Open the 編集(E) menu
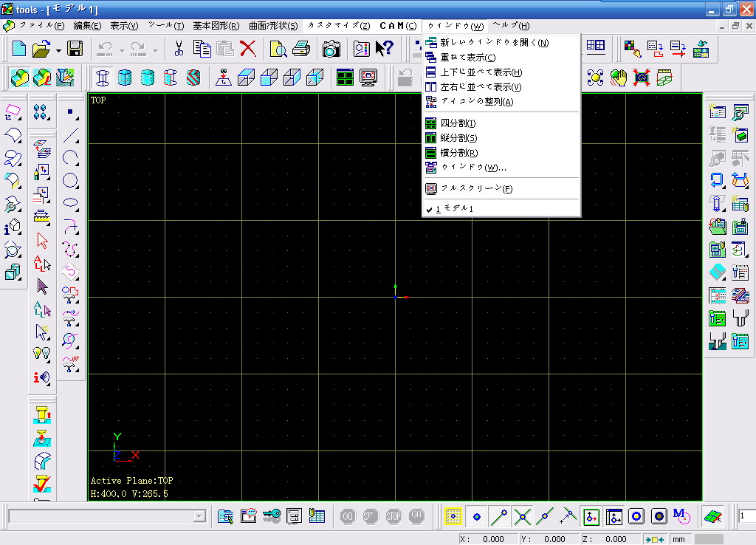 [87, 26]
